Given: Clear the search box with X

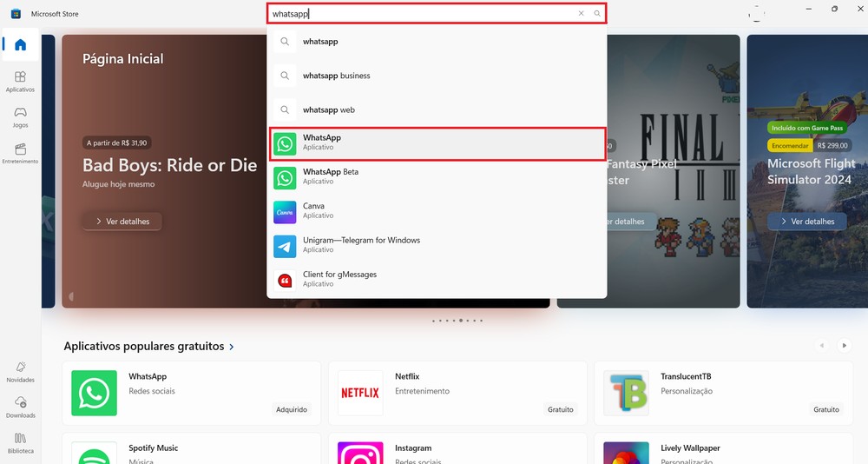Looking at the screenshot, I should (582, 13).
